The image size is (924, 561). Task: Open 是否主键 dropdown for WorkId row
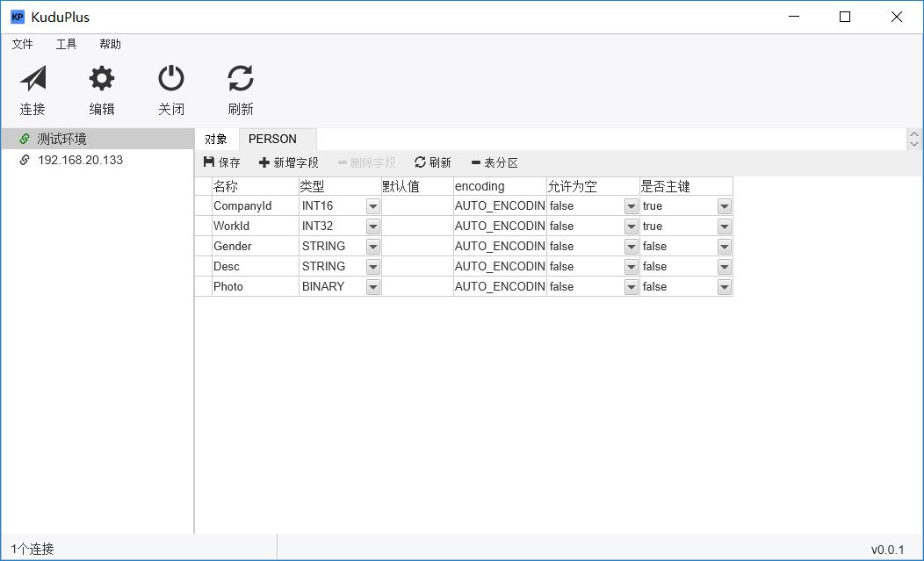coord(725,227)
